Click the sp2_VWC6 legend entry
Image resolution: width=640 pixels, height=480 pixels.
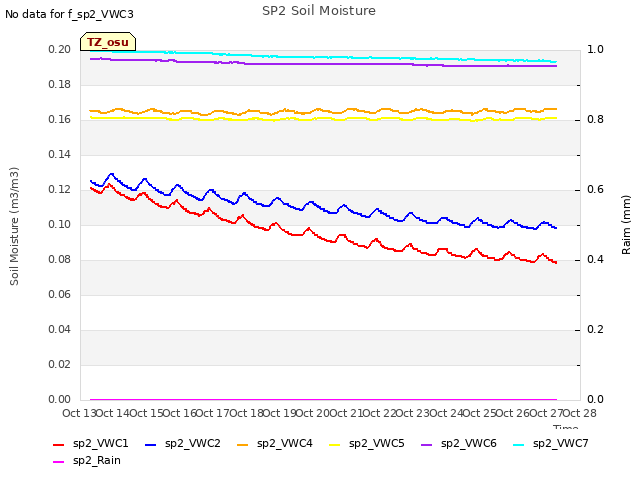coord(459,443)
